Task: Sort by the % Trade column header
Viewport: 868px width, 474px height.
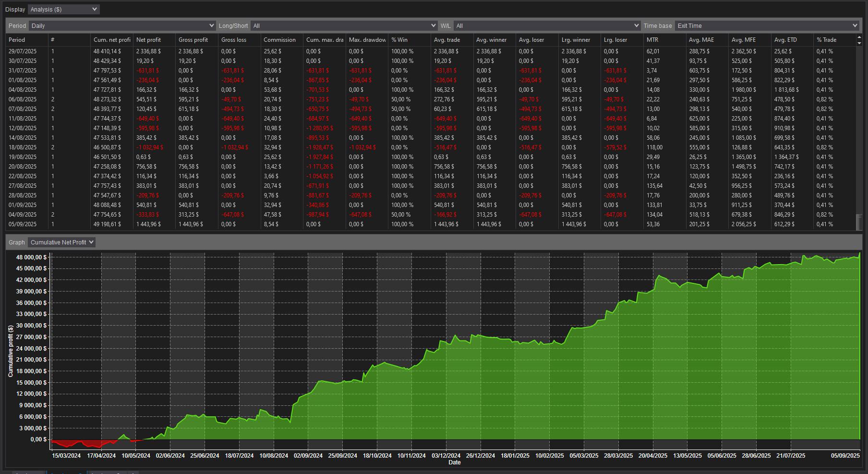Action: [834, 40]
